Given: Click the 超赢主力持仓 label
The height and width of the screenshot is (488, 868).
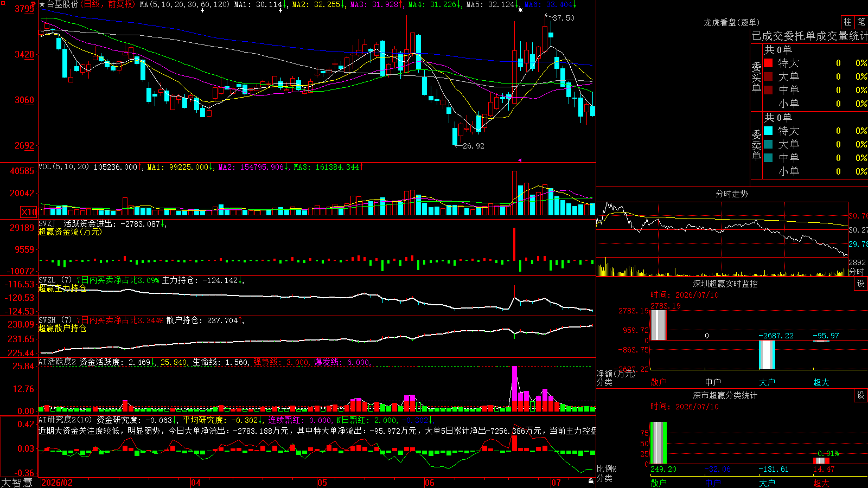Looking at the screenshot, I should tap(62, 288).
